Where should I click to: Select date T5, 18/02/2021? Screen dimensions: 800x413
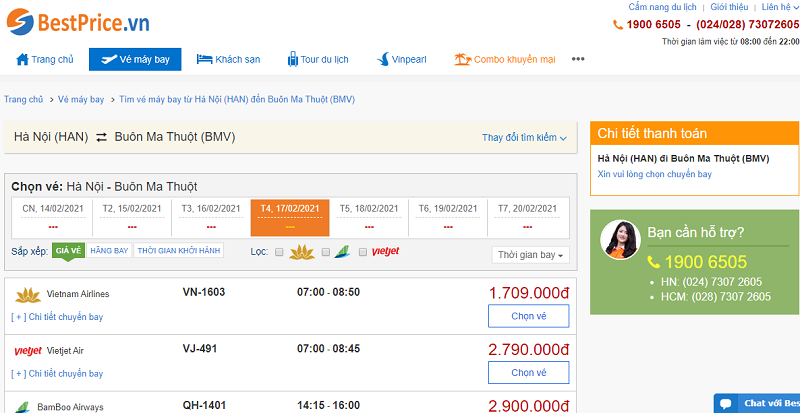(369, 217)
